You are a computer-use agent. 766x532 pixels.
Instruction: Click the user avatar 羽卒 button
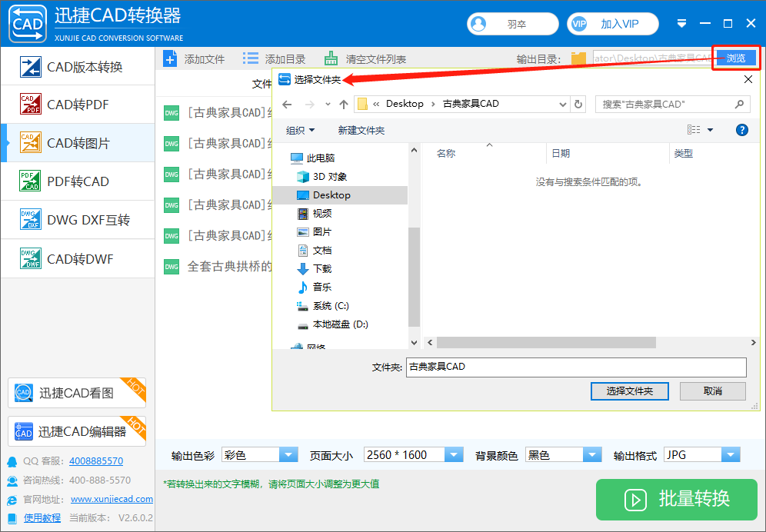(x=512, y=24)
